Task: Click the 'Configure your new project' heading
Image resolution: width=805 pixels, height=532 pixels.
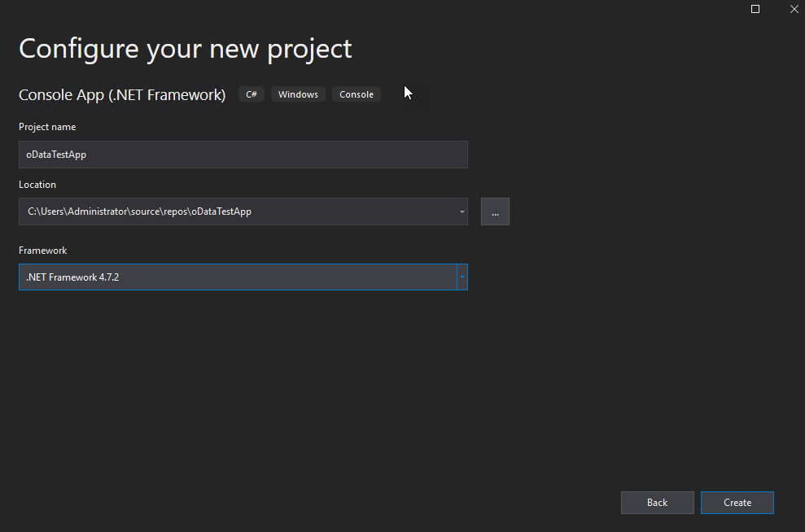Action: click(186, 49)
